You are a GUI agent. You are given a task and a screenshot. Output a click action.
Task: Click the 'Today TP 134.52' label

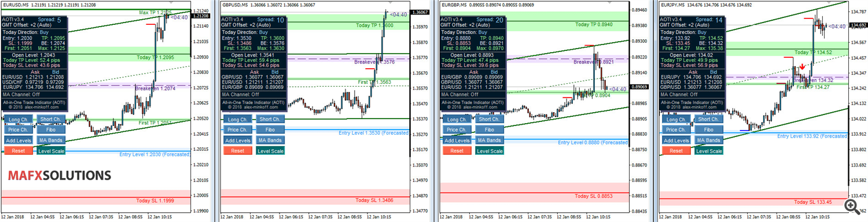(x=812, y=52)
